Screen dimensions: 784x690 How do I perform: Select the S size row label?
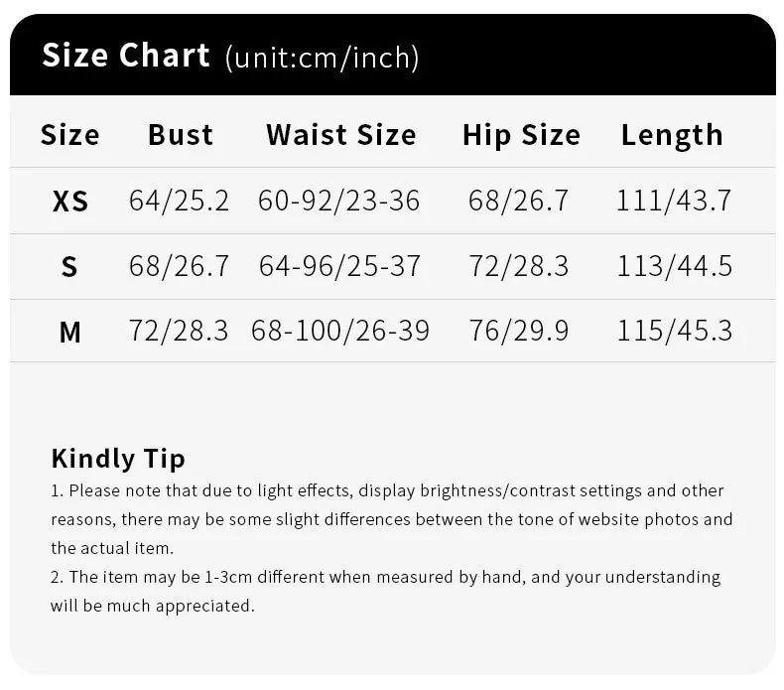pos(69,267)
